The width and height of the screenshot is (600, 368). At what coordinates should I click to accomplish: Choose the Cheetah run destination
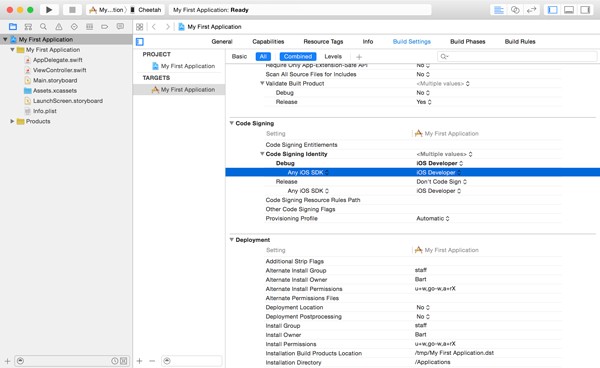click(146, 10)
